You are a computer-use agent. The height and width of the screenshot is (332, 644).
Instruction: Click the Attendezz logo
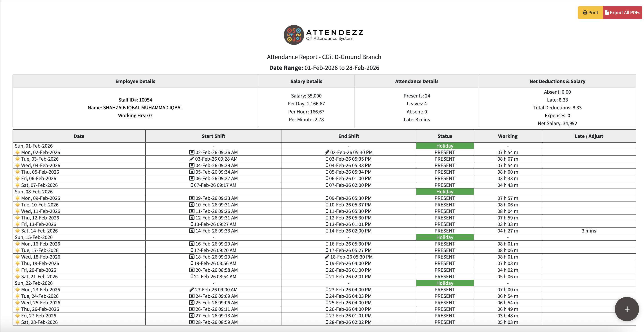(x=324, y=35)
